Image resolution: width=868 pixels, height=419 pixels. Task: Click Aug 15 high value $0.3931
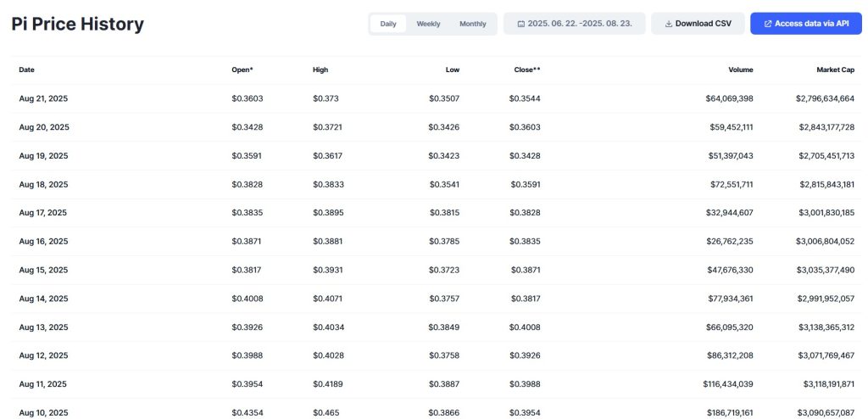[x=328, y=270]
